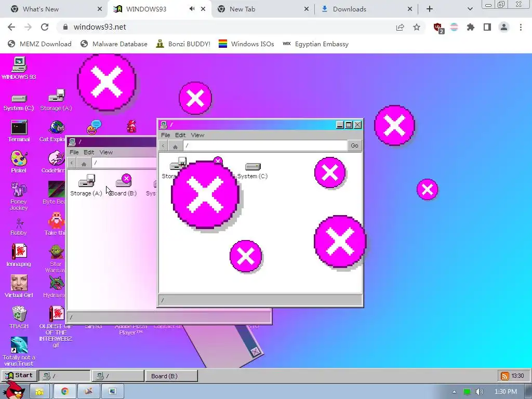This screenshot has width=532, height=399.
Task: Open the smiley chat bubble desktop icon
Action: coord(94,127)
